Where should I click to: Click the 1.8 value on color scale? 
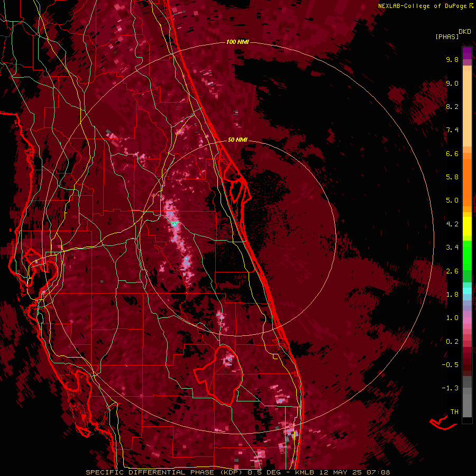pos(452,295)
